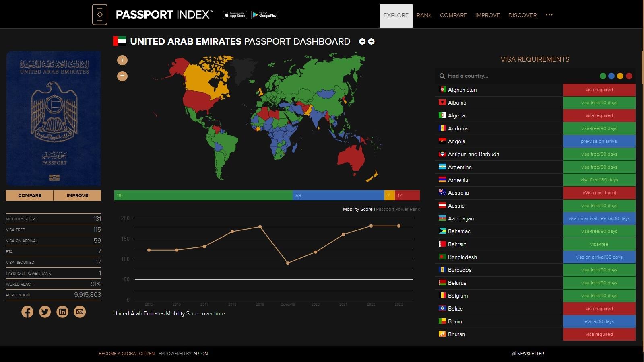The height and width of the screenshot is (362, 644).
Task: Filter by green visa-free dot
Action: pyautogui.click(x=603, y=76)
